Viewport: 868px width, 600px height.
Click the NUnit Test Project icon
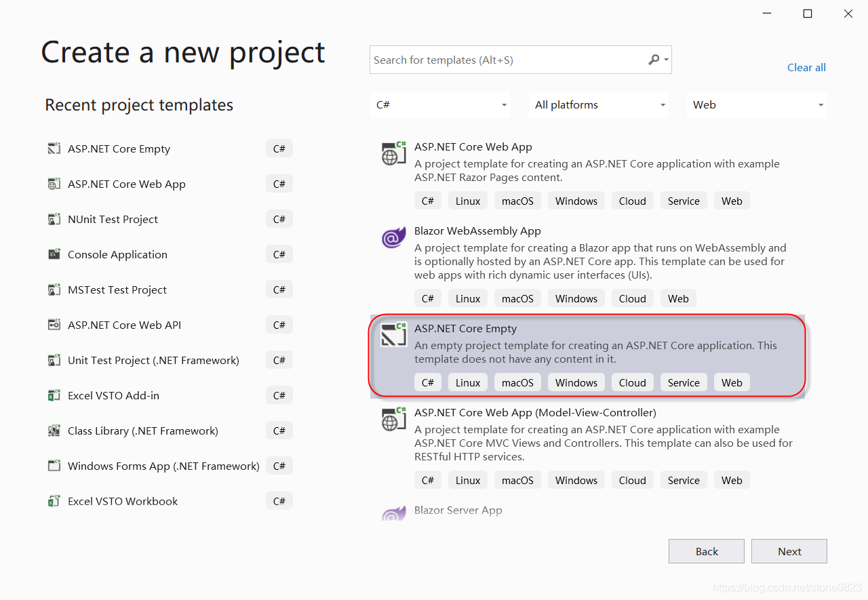(54, 218)
